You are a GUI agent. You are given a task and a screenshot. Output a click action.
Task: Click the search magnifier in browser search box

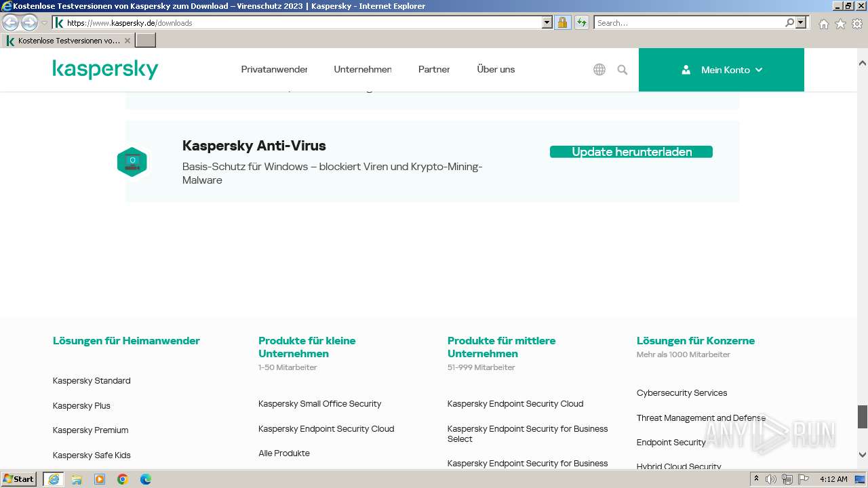pos(789,22)
